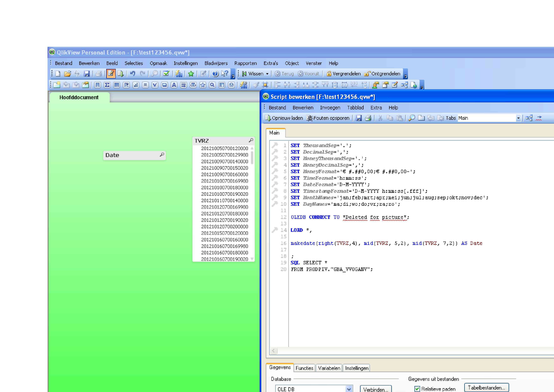The height and width of the screenshot is (392, 554).
Task: Click the Quick Chart wizard icon
Action: click(179, 74)
